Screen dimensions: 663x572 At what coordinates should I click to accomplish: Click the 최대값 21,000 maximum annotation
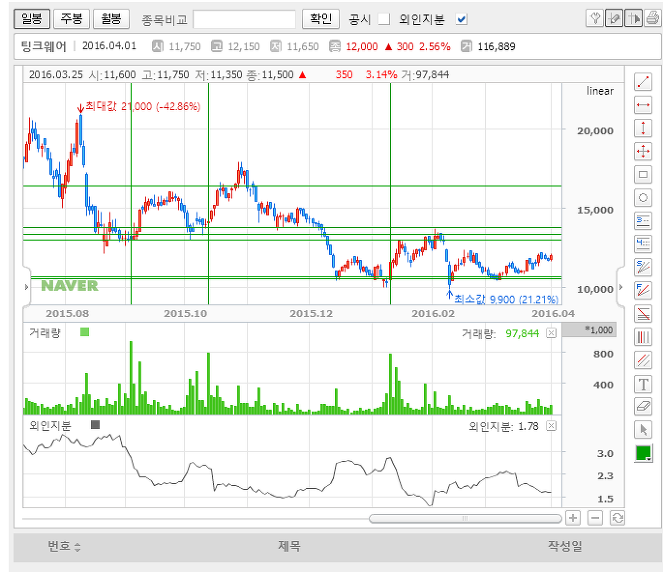click(x=142, y=106)
